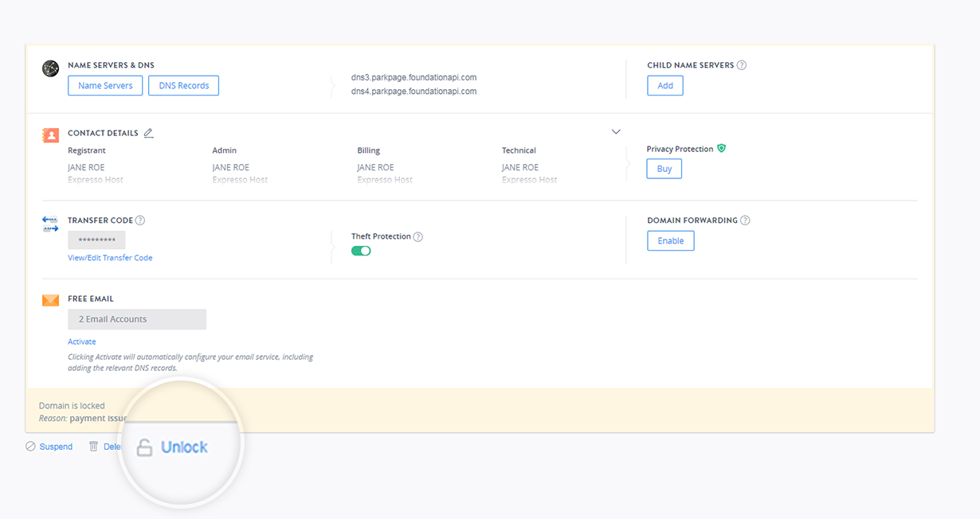The image size is (980, 519).
Task: Click the help icon next to Child Name Servers
Action: coord(742,65)
